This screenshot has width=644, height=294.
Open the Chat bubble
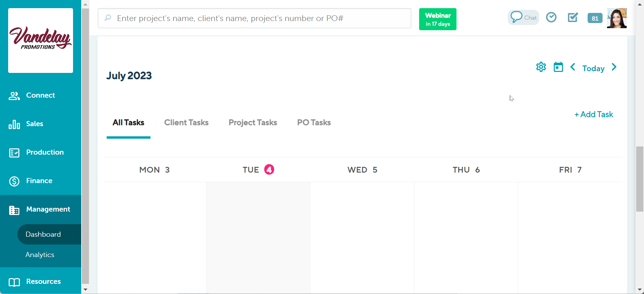pyautogui.click(x=523, y=18)
